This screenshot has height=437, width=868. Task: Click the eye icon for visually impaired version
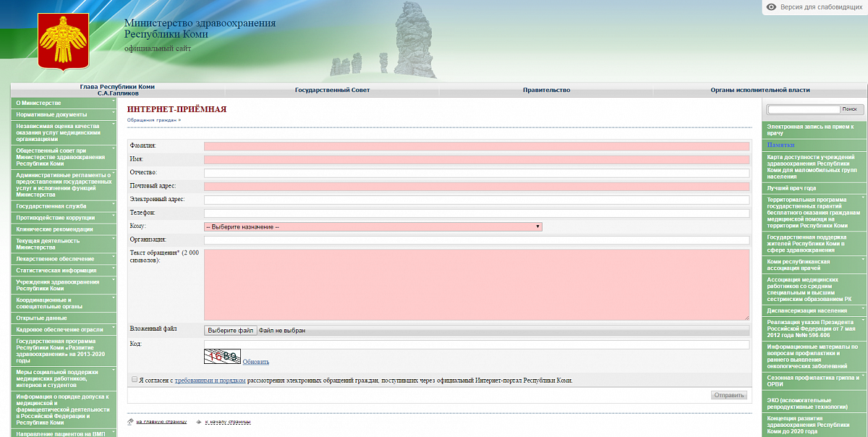pyautogui.click(x=772, y=7)
